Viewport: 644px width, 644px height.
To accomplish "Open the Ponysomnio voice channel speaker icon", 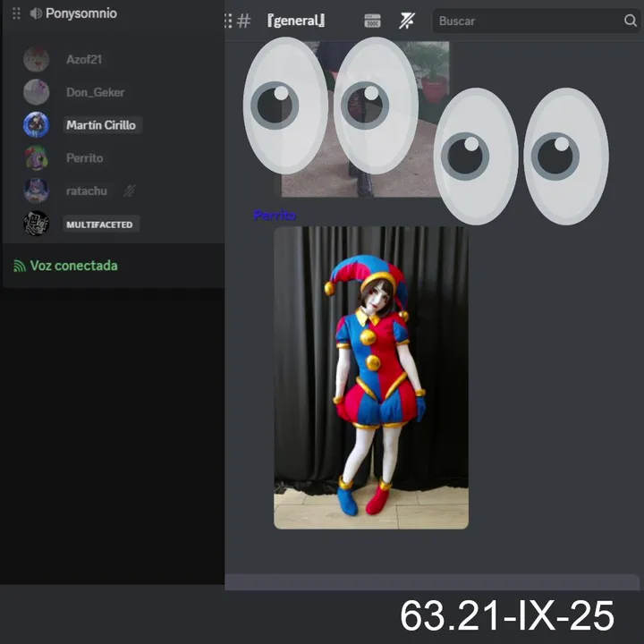I will pos(36,13).
